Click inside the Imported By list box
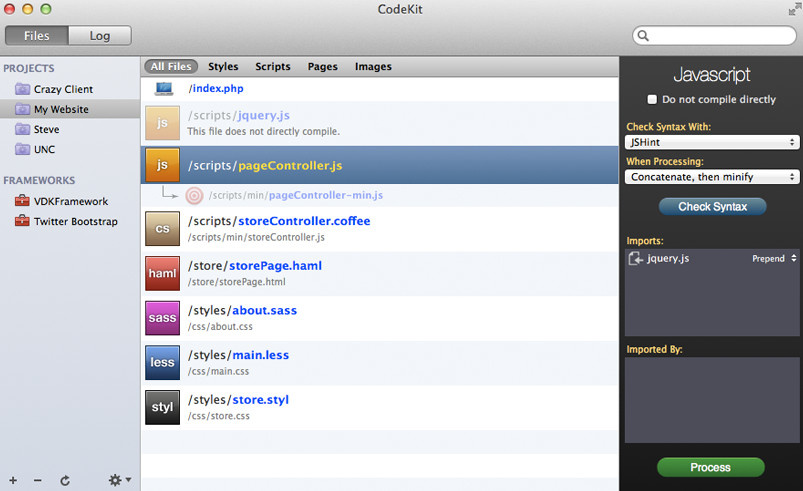Screen dimensions: 803x491 pos(712,400)
